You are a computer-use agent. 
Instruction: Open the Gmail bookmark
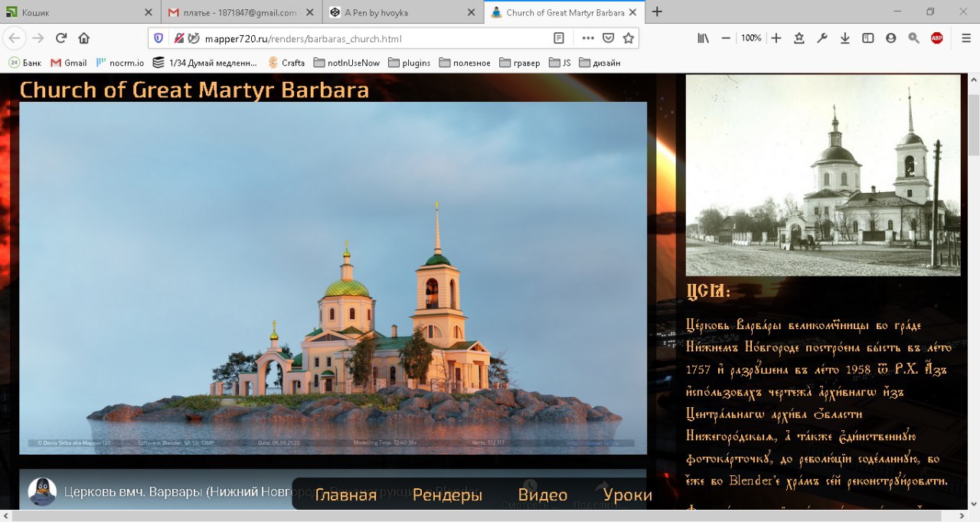(x=68, y=63)
